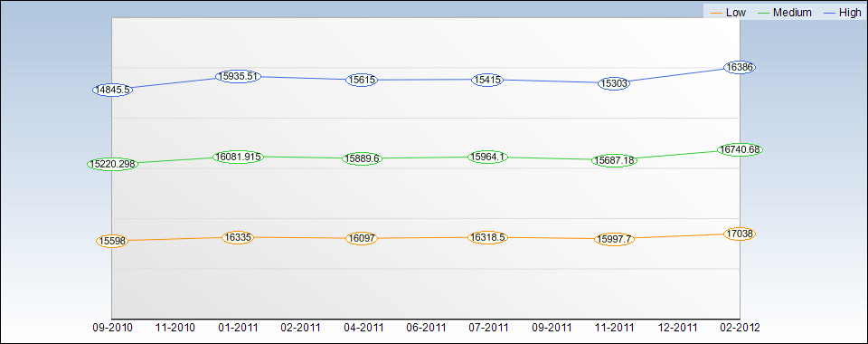
Task: Select the Low data point 16097
Action: 362,239
